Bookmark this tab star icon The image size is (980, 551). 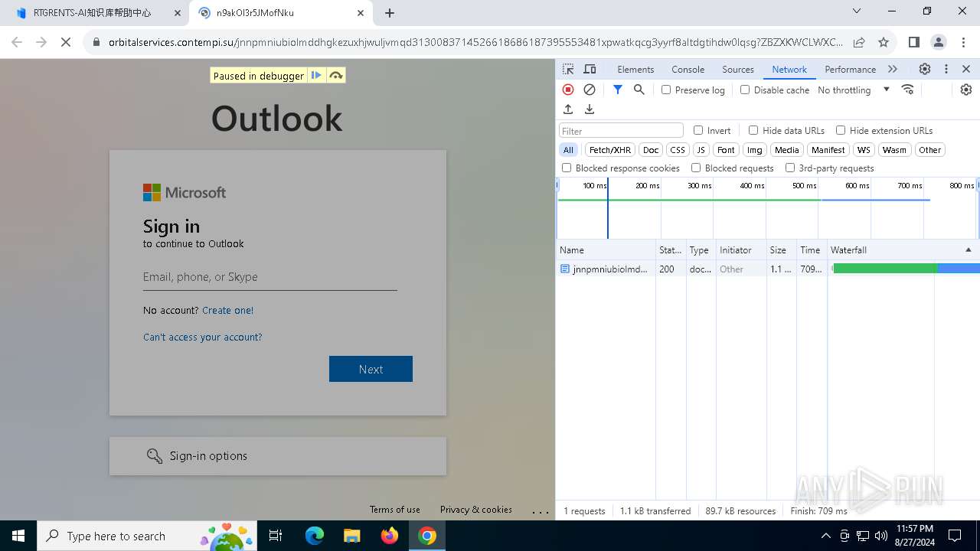[x=884, y=42]
